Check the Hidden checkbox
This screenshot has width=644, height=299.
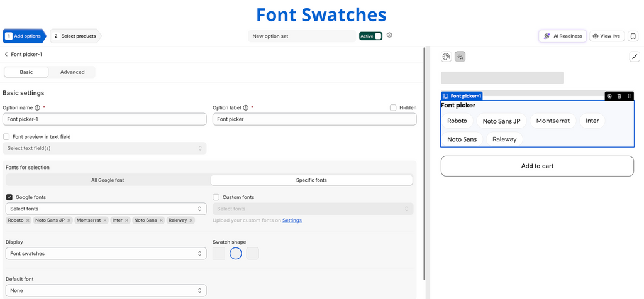(x=393, y=108)
